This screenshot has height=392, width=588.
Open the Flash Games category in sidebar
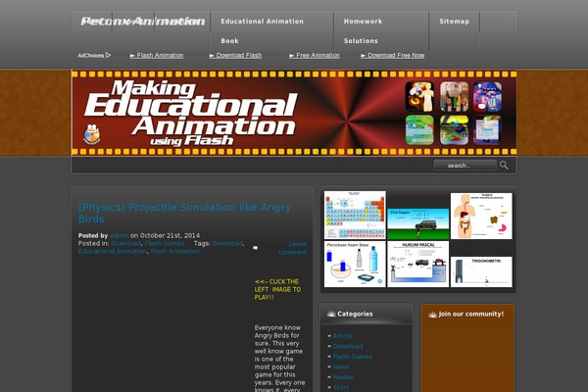pos(353,357)
